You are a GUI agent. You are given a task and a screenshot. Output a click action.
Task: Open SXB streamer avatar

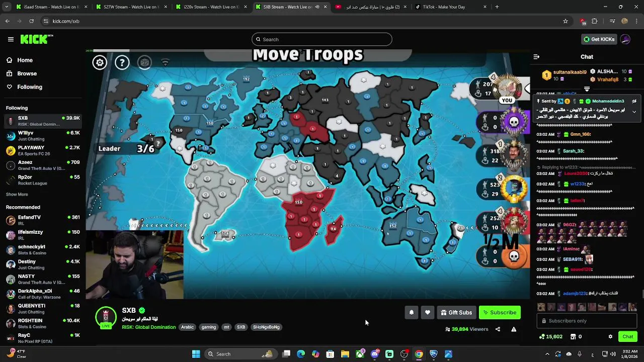click(x=106, y=318)
